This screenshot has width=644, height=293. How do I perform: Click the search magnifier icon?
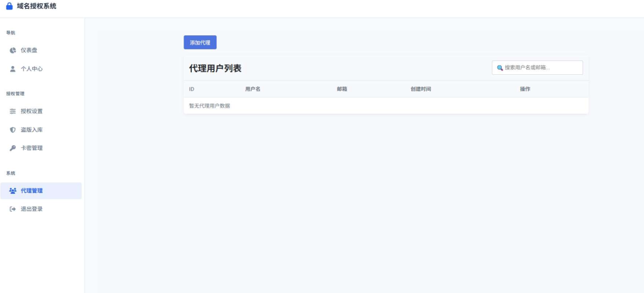(x=500, y=68)
